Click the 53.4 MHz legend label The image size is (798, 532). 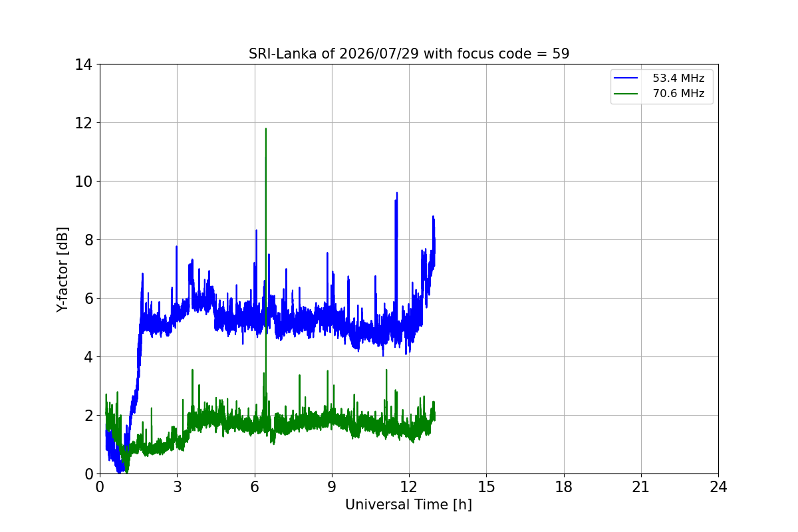678,78
